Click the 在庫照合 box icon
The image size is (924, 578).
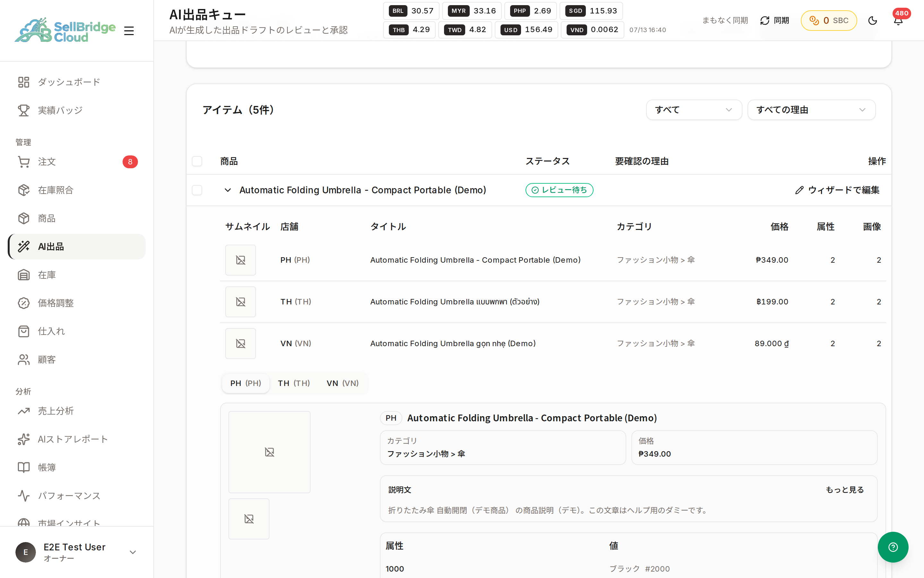click(24, 190)
